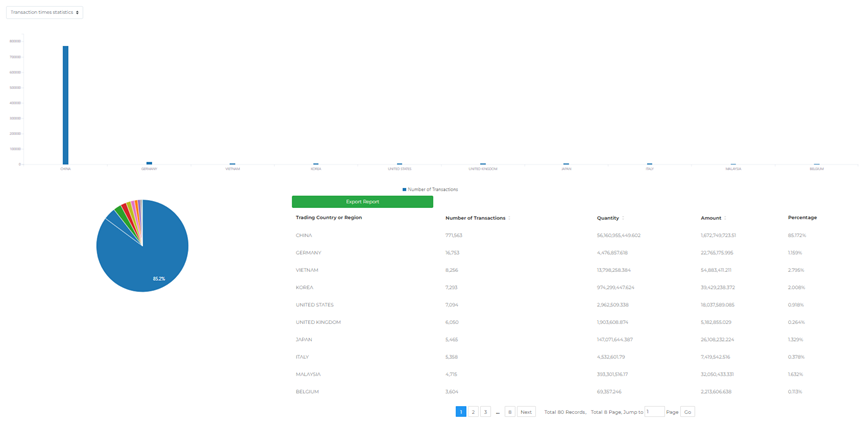This screenshot has width=865, height=424.
Task: Select current page 1 in pagination
Action: coord(461,412)
